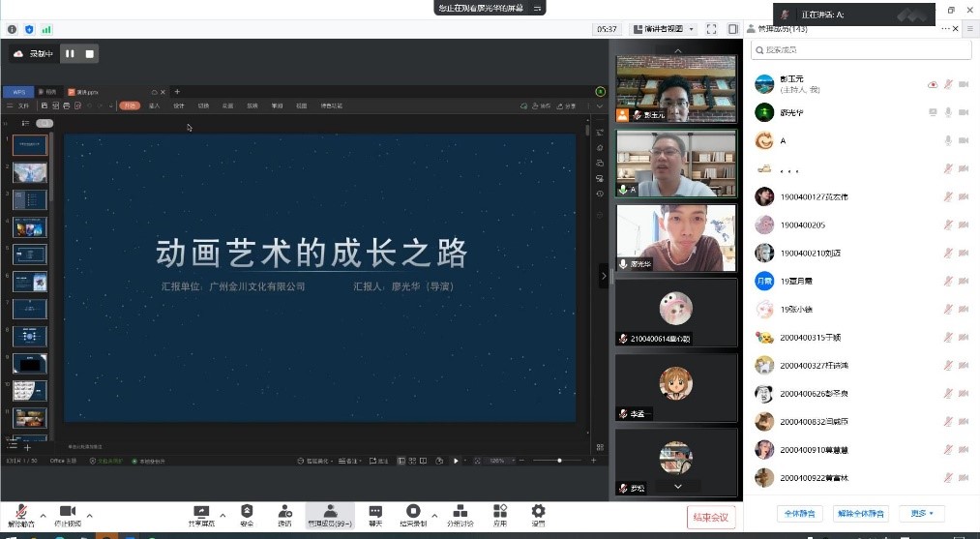Click the End Meeting (结束会议) button

pos(713,516)
